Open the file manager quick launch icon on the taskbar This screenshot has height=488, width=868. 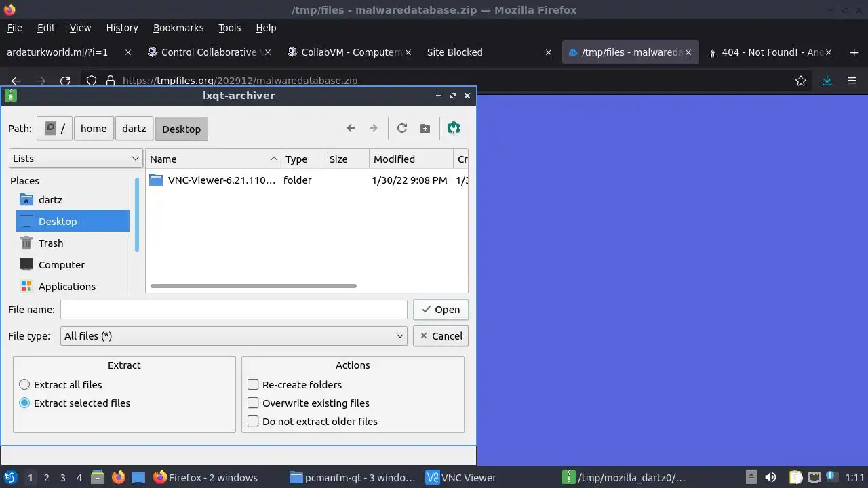click(x=98, y=477)
